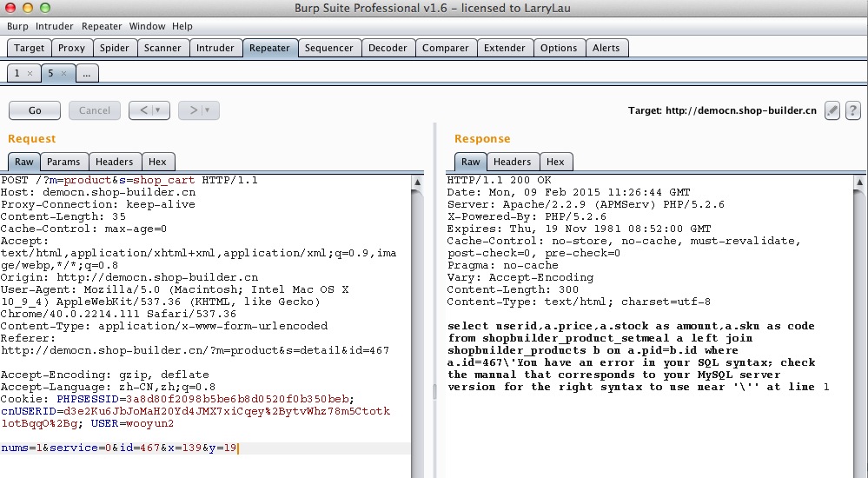868x478 pixels.
Task: Click the Target URL label text
Action: point(722,110)
